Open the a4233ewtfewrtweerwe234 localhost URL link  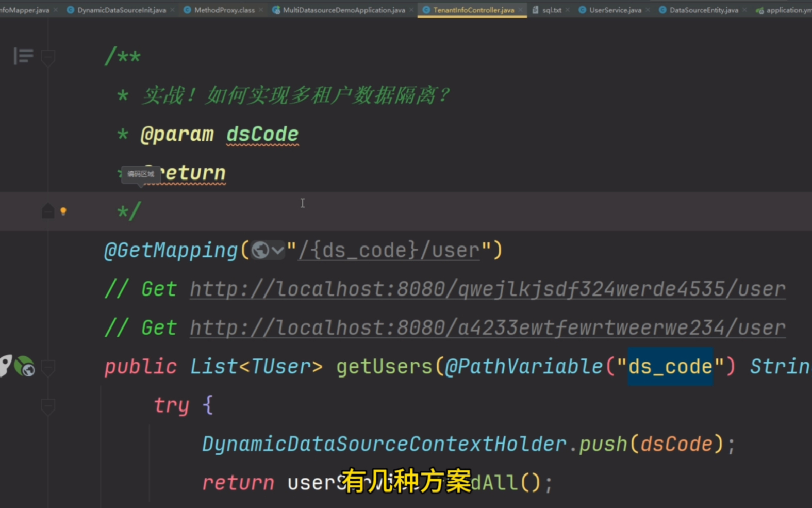[x=488, y=328]
